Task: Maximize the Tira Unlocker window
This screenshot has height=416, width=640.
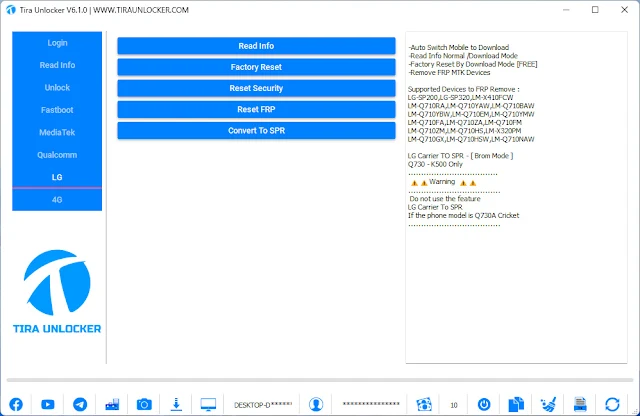Action: 595,10
